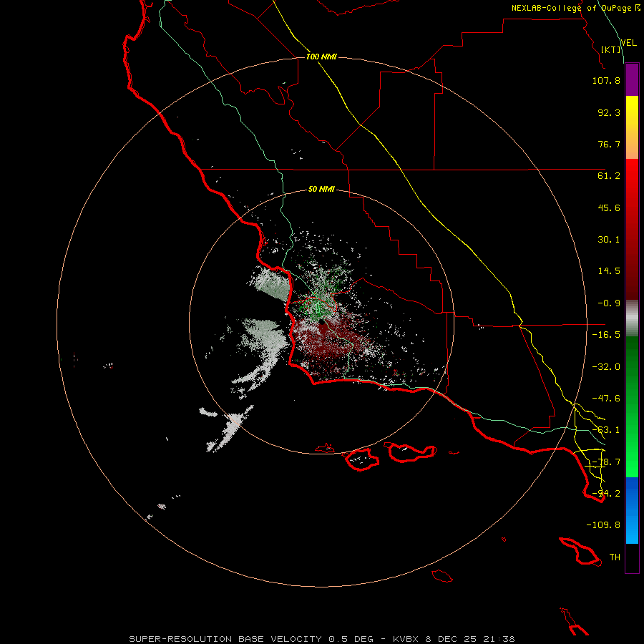644x644 pixels.
Task: Select the 14.5 legend value
Action: (x=609, y=271)
